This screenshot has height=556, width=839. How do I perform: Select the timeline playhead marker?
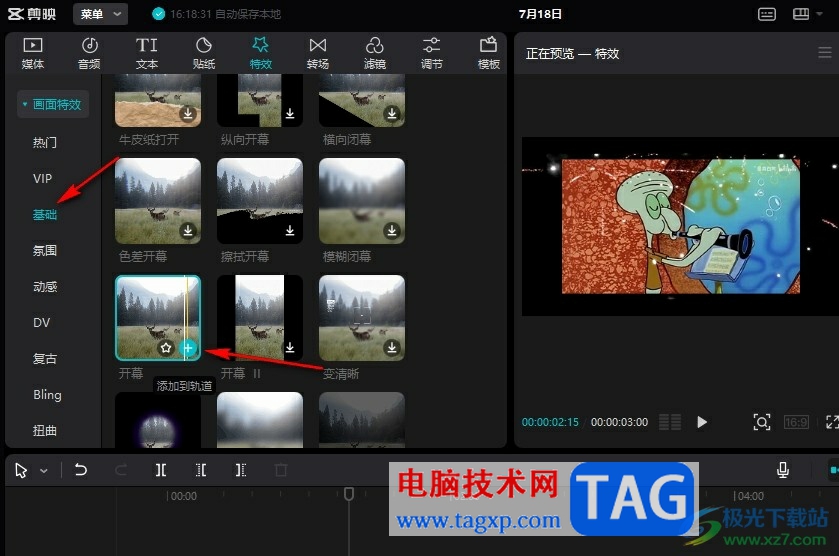click(349, 493)
